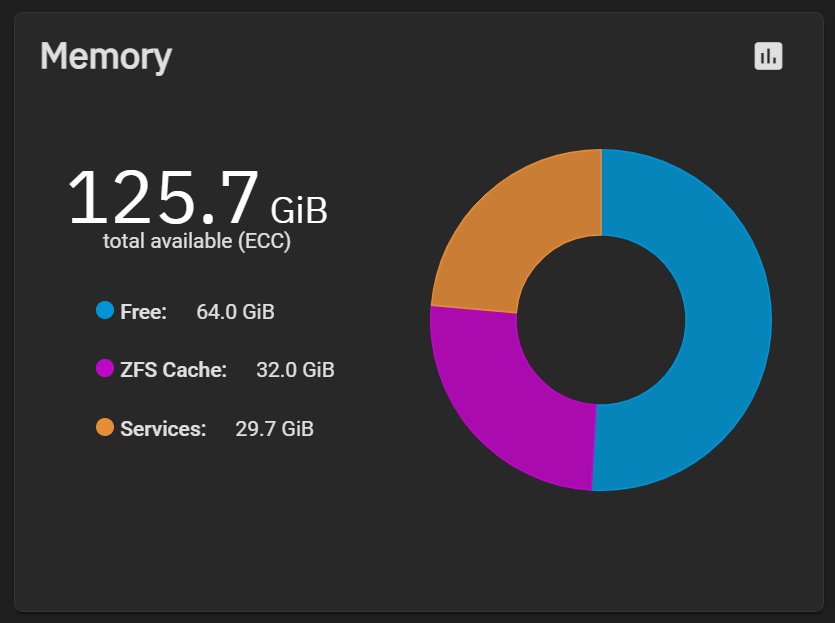Click the donut chart's empty center

(x=601, y=320)
